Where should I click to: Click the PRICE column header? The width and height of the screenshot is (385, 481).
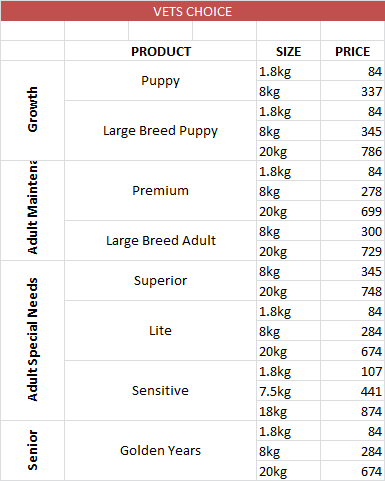point(352,51)
